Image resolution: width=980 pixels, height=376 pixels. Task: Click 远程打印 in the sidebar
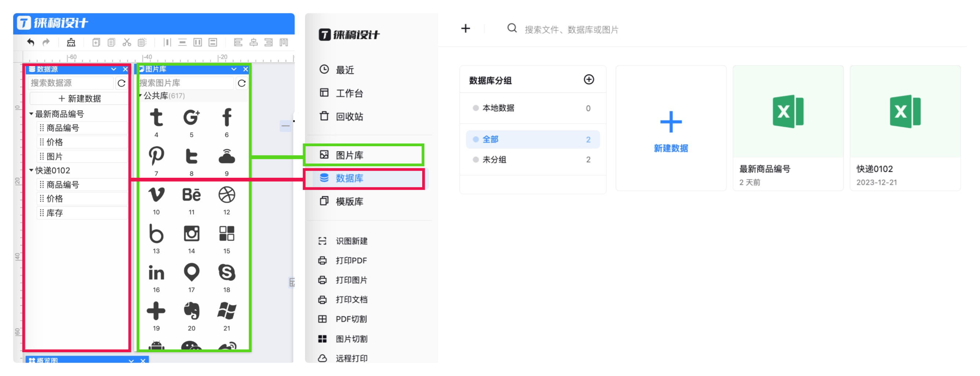tap(351, 358)
